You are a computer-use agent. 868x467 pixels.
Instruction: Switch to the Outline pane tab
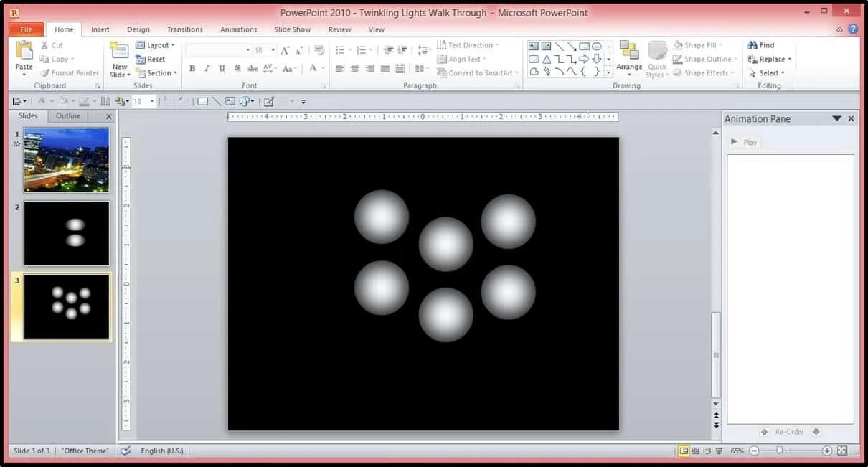68,115
